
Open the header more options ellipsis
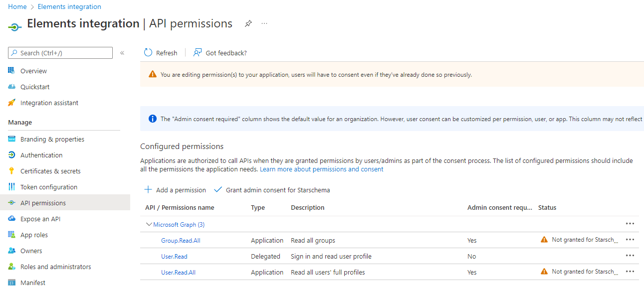click(264, 23)
